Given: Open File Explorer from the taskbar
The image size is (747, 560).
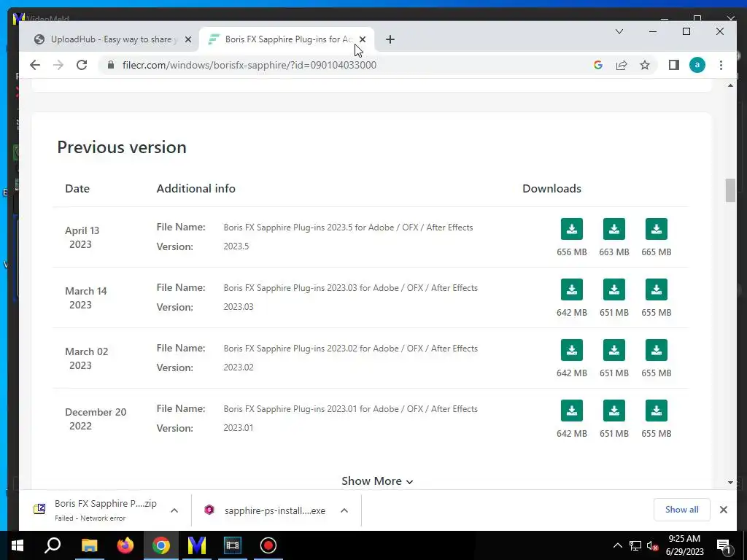Looking at the screenshot, I should pyautogui.click(x=89, y=545).
